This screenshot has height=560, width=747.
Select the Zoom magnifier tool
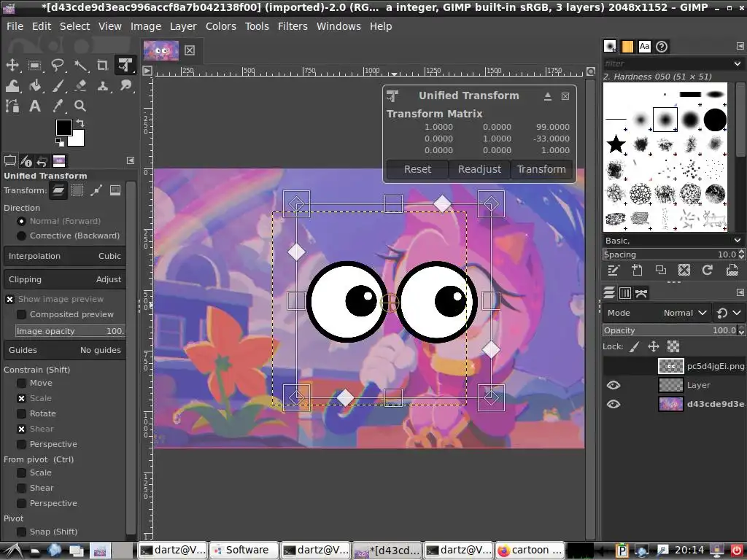tap(80, 106)
